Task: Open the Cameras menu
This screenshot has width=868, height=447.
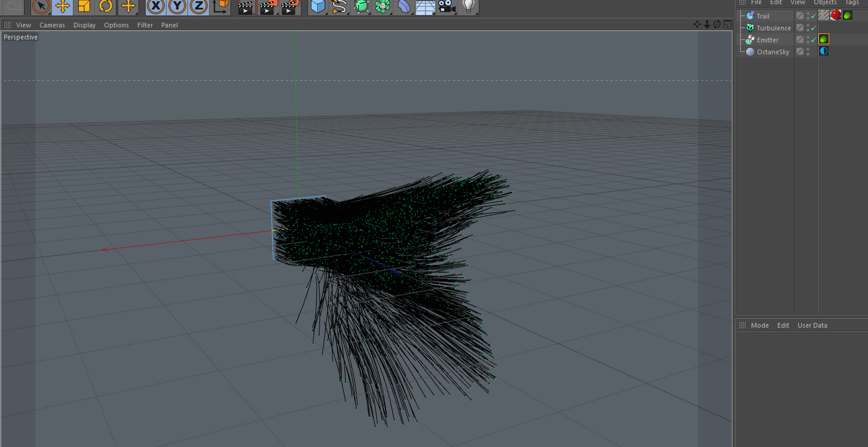Action: click(52, 25)
